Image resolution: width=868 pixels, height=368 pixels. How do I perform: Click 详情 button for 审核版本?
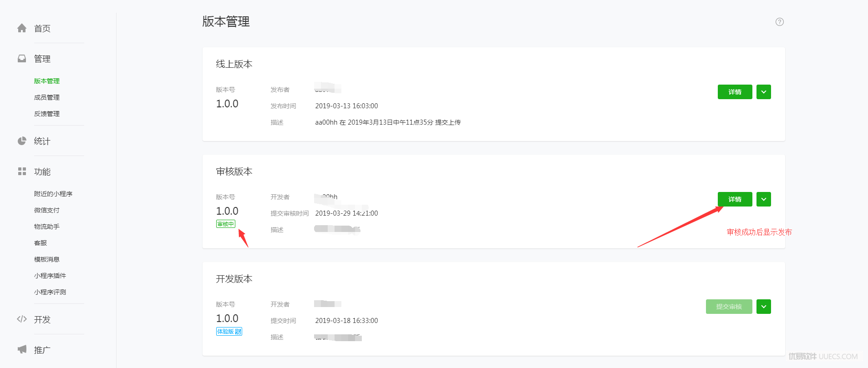click(735, 199)
